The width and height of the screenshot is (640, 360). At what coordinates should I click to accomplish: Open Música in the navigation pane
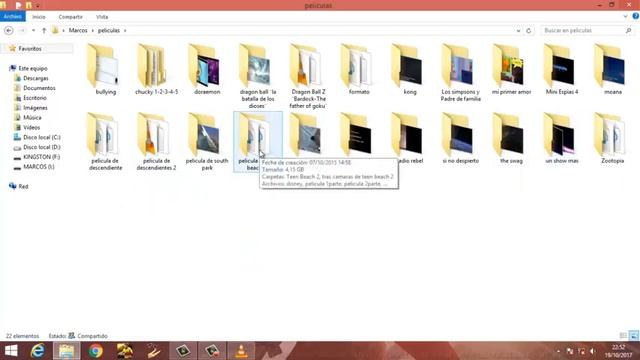pos(32,118)
